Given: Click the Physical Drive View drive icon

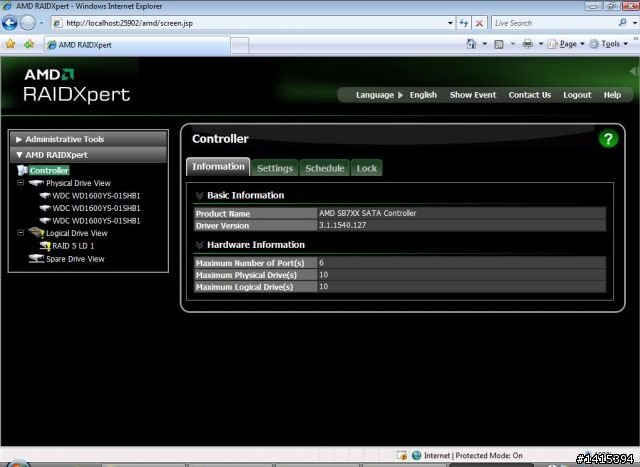Looking at the screenshot, I should (36, 183).
